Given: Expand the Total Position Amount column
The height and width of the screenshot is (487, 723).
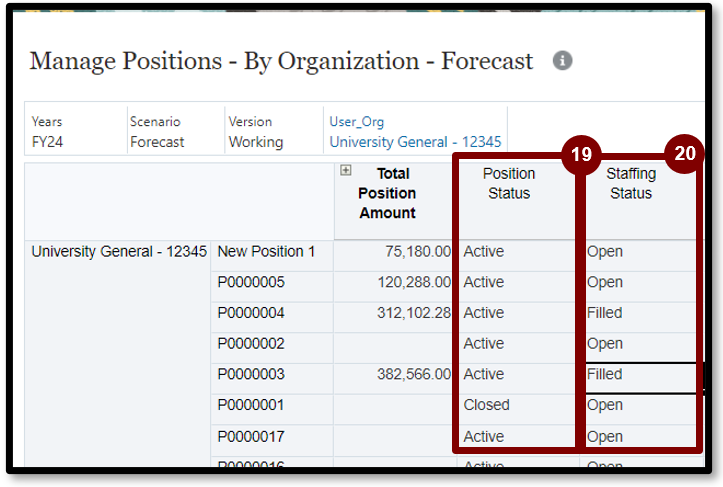Looking at the screenshot, I should pos(346,171).
